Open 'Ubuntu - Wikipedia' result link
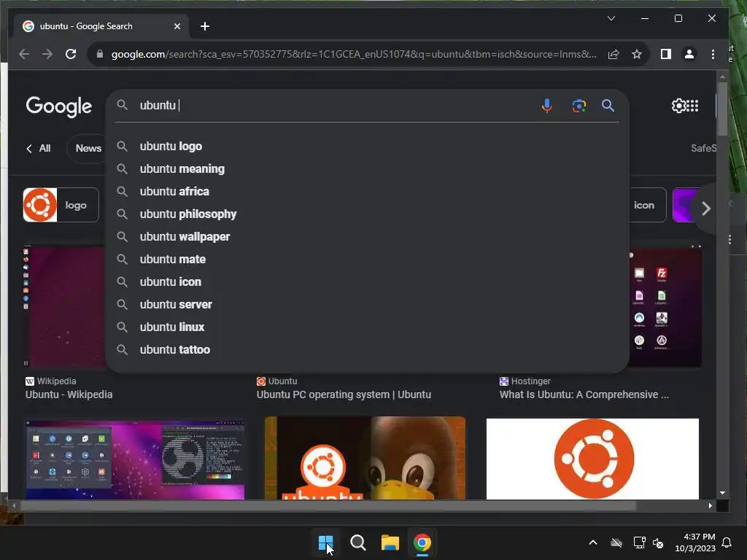The image size is (747, 560). click(69, 394)
